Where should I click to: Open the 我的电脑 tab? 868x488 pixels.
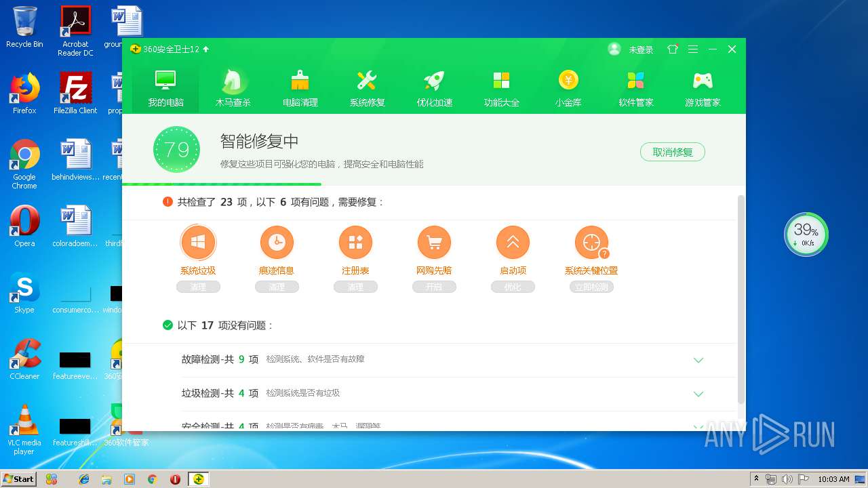pos(165,88)
